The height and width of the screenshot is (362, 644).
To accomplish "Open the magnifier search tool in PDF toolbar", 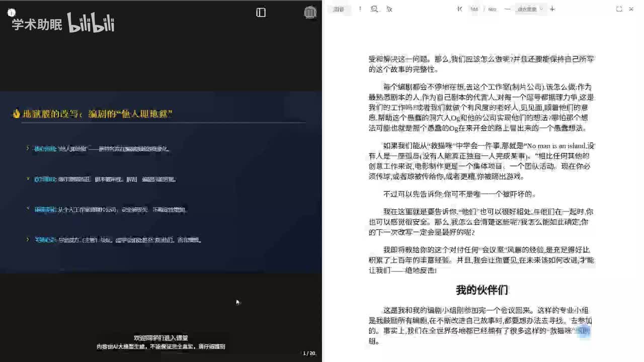I will pos(374,9).
